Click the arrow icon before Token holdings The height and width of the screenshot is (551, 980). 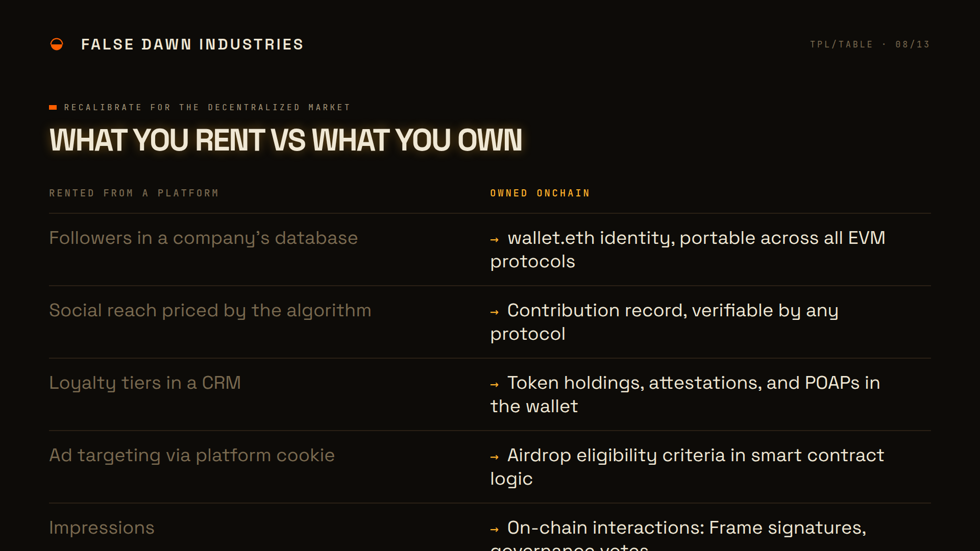point(494,384)
